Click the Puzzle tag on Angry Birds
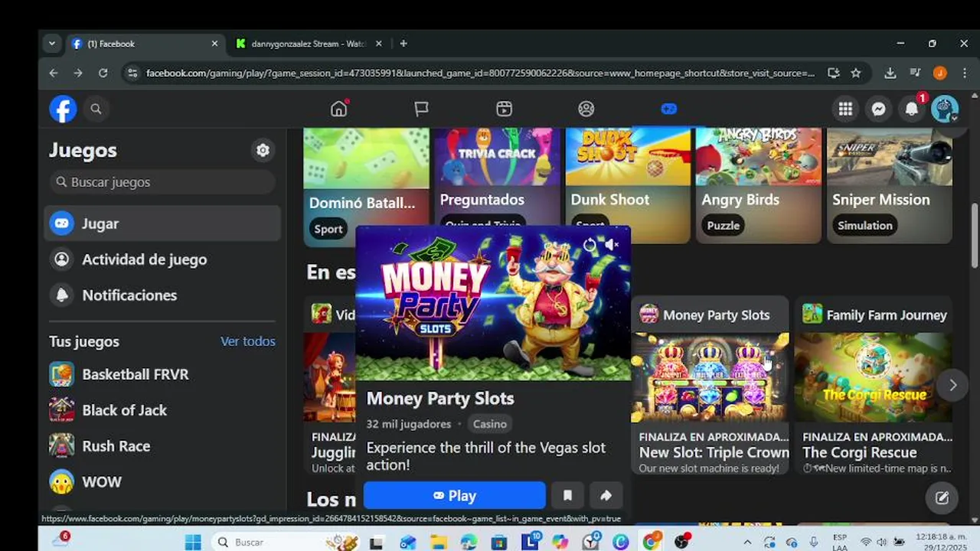The width and height of the screenshot is (980, 551). tap(724, 225)
